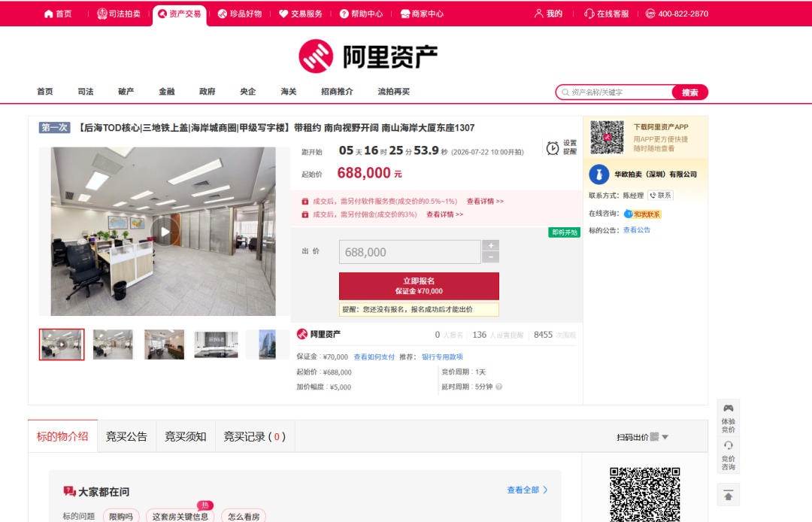Click the 联系 phone button
This screenshot has height=522, width=812.
661,196
